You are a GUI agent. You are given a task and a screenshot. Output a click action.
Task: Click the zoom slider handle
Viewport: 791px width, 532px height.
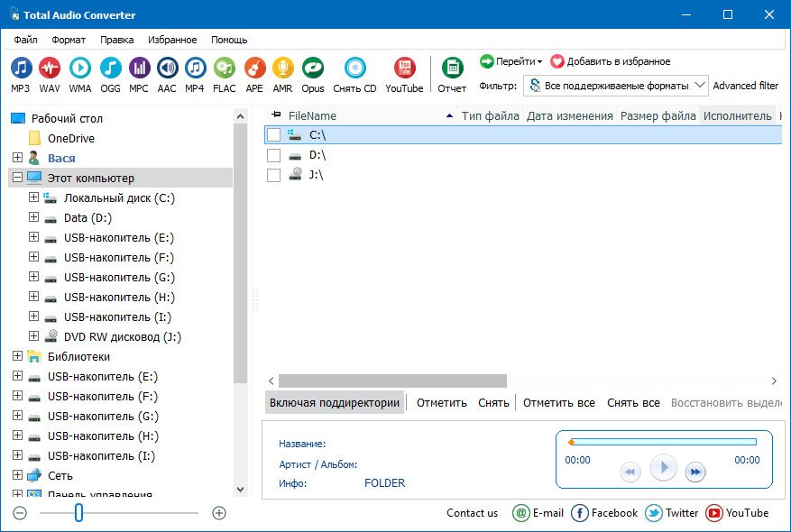(x=78, y=513)
